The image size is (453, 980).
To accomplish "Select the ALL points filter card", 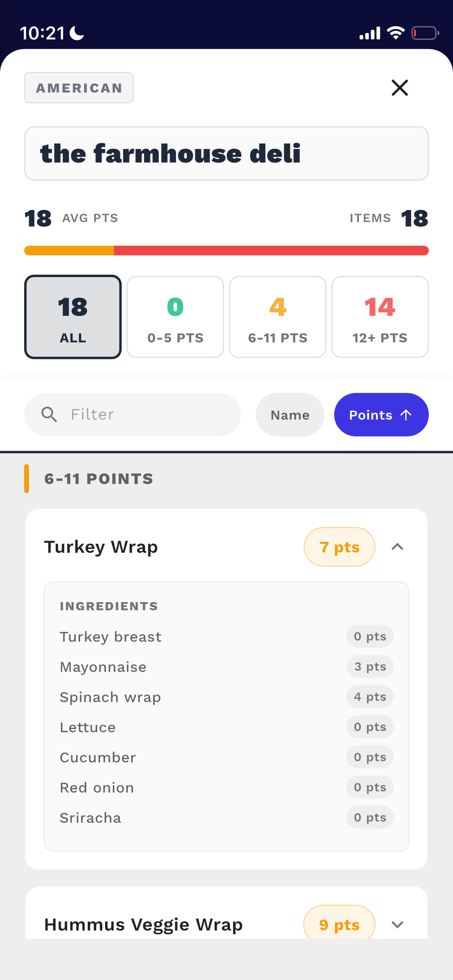I will [73, 317].
